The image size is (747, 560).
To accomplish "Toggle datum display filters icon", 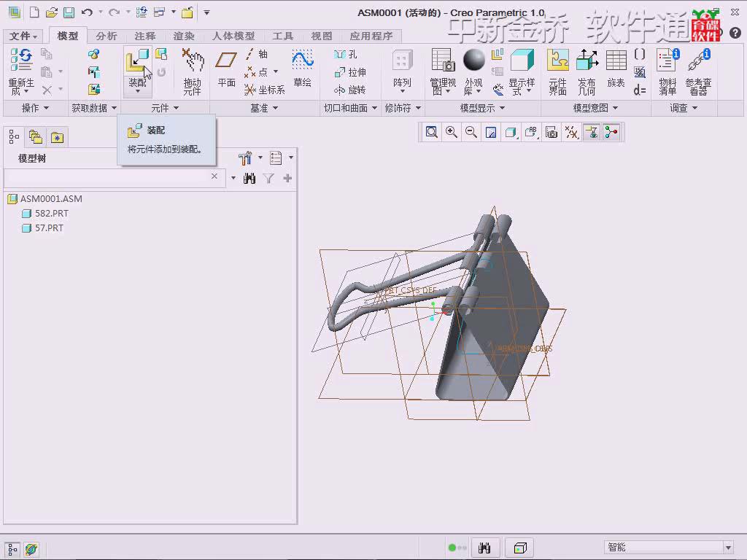I will 571,133.
